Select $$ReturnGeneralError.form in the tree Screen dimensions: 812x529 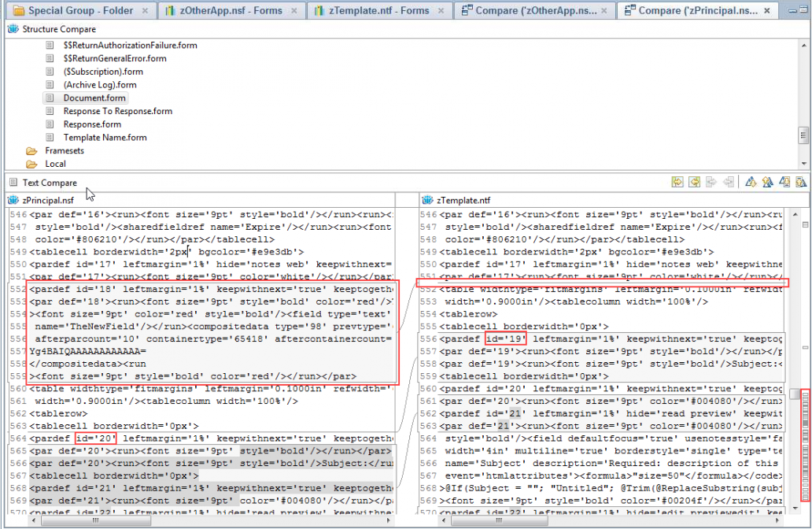click(115, 58)
